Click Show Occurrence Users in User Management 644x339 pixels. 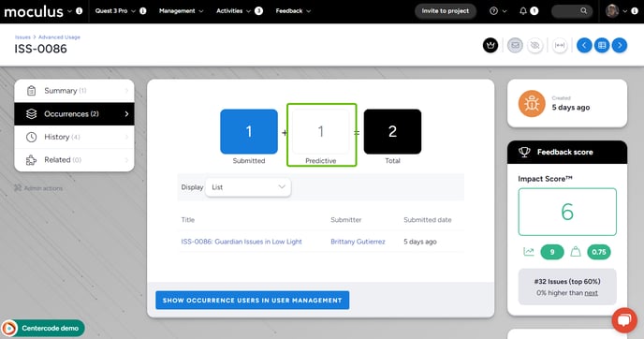click(252, 301)
